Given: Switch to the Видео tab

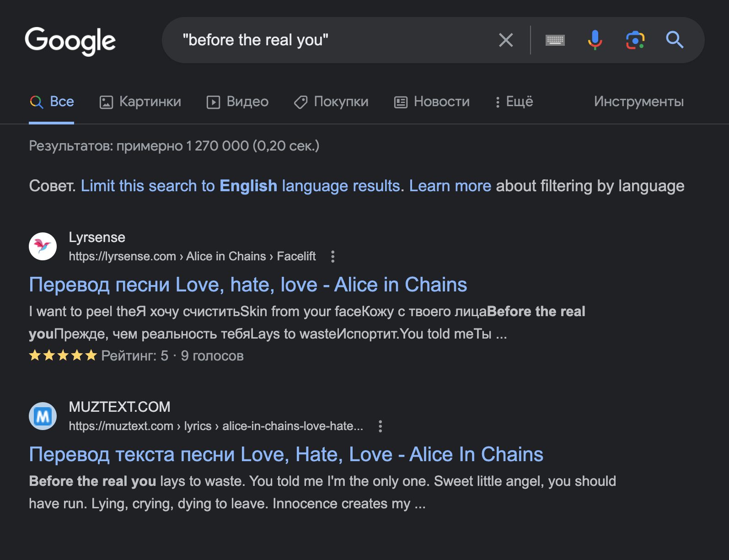Looking at the screenshot, I should point(238,102).
